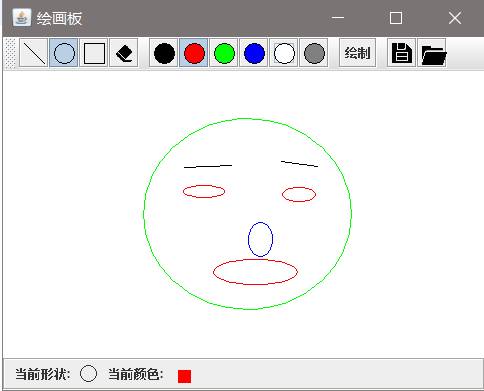Click the current shape circle indicator
This screenshot has height=391, width=484.
pyautogui.click(x=88, y=373)
